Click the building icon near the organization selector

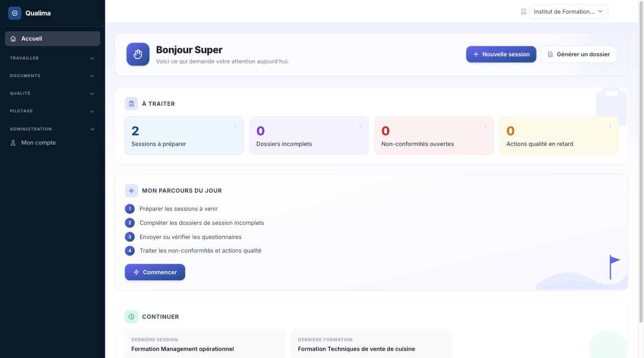pyautogui.click(x=524, y=12)
